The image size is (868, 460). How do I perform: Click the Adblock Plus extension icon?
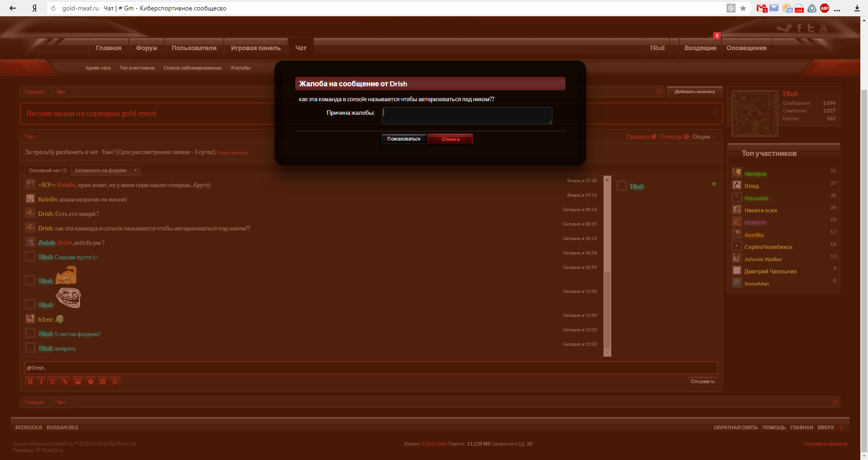[825, 8]
